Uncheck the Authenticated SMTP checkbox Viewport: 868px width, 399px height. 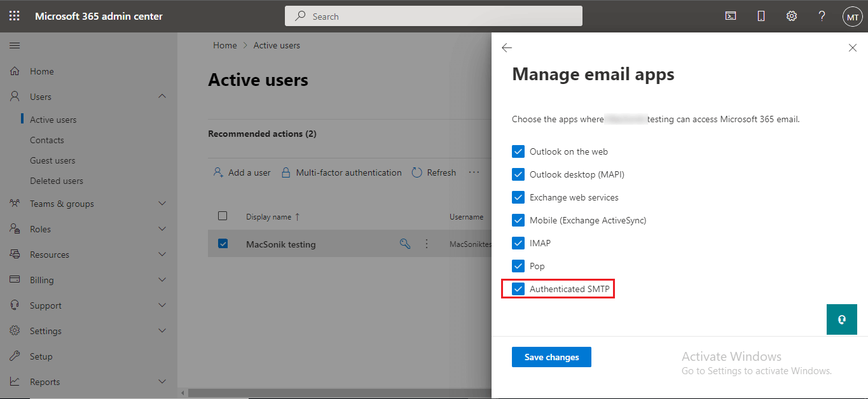518,289
